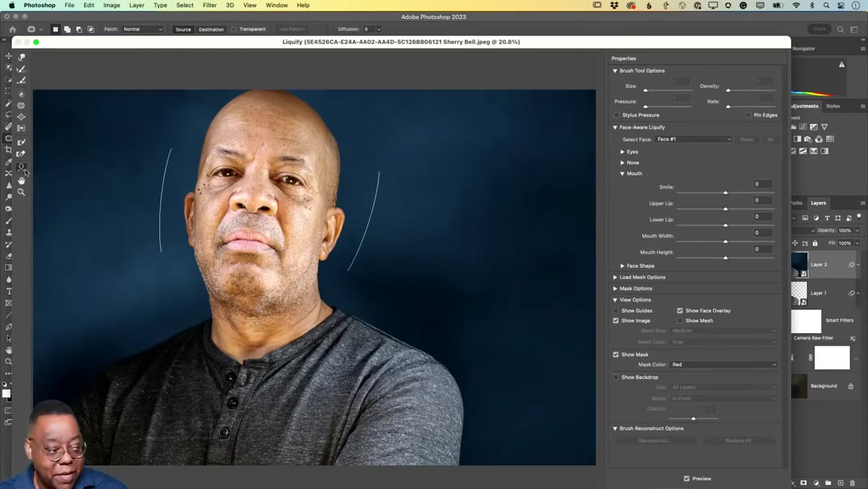The height and width of the screenshot is (489, 868).
Task: Select the Thaw Mask tool
Action: click(x=21, y=154)
